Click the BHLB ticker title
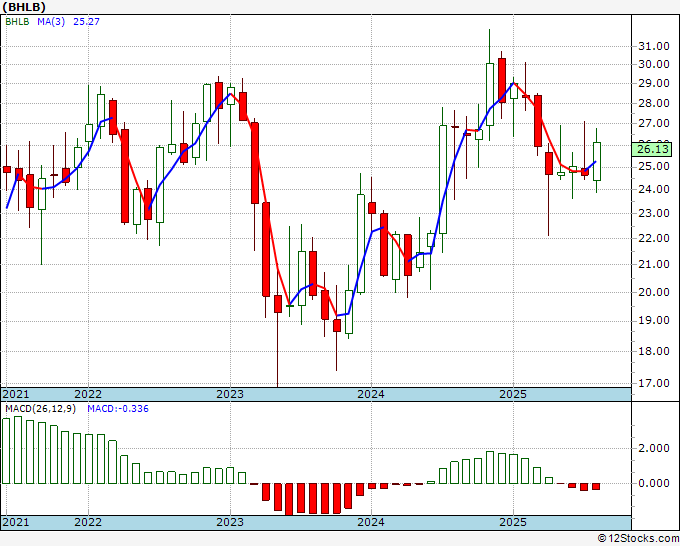 pyautogui.click(x=24, y=7)
